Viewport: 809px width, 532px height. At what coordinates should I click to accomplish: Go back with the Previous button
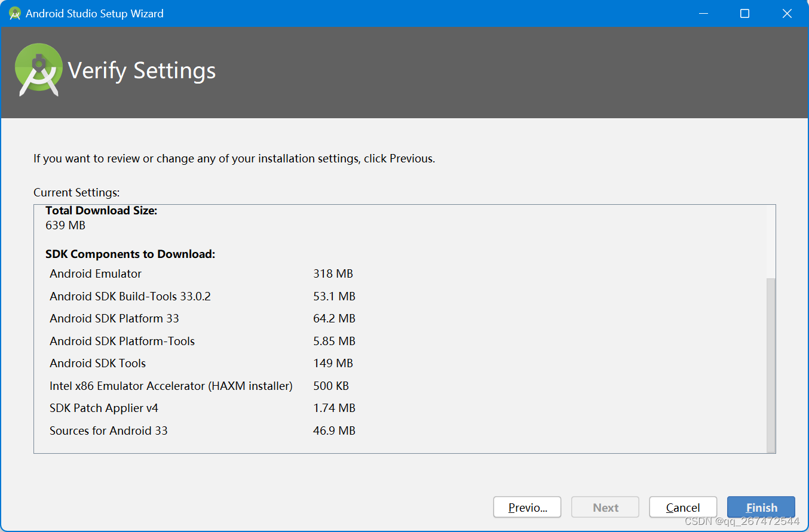point(527,507)
